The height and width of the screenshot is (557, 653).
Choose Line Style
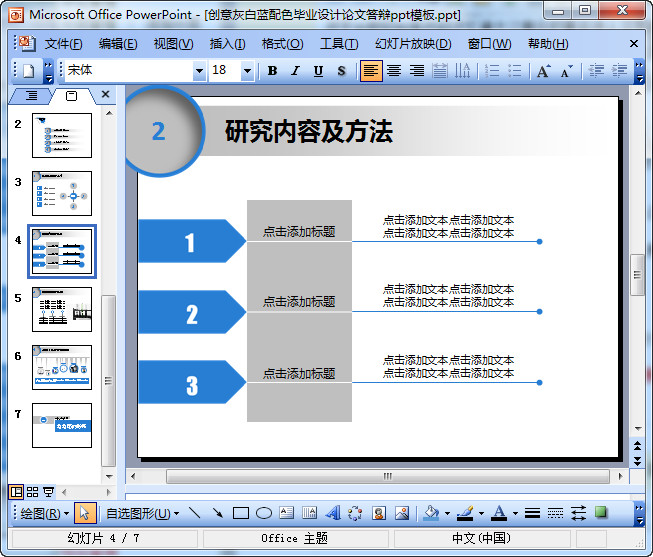[x=532, y=513]
